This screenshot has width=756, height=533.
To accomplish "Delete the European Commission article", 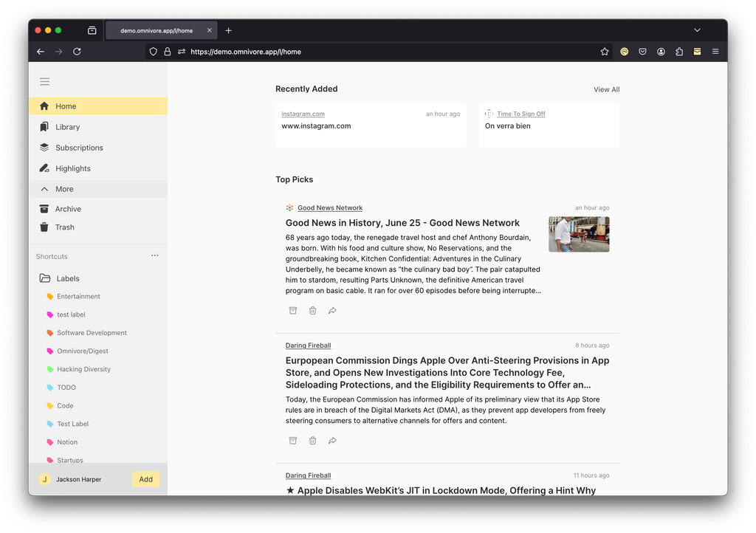I will pos(312,441).
